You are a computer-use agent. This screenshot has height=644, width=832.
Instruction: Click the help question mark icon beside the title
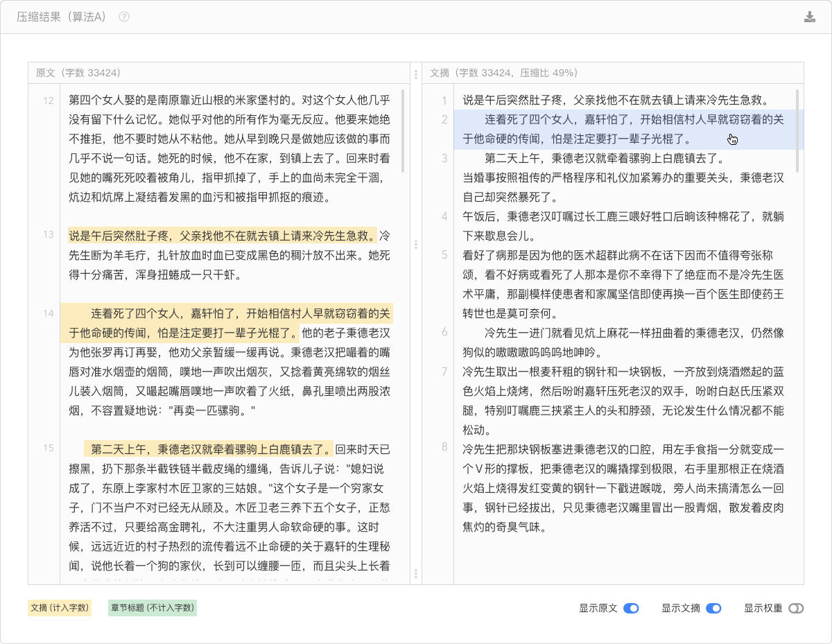(x=124, y=17)
